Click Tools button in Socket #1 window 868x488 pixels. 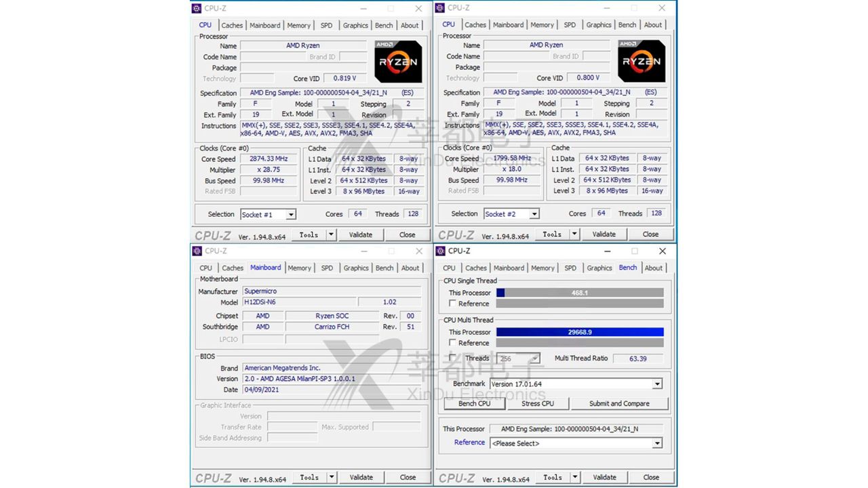[x=309, y=235]
